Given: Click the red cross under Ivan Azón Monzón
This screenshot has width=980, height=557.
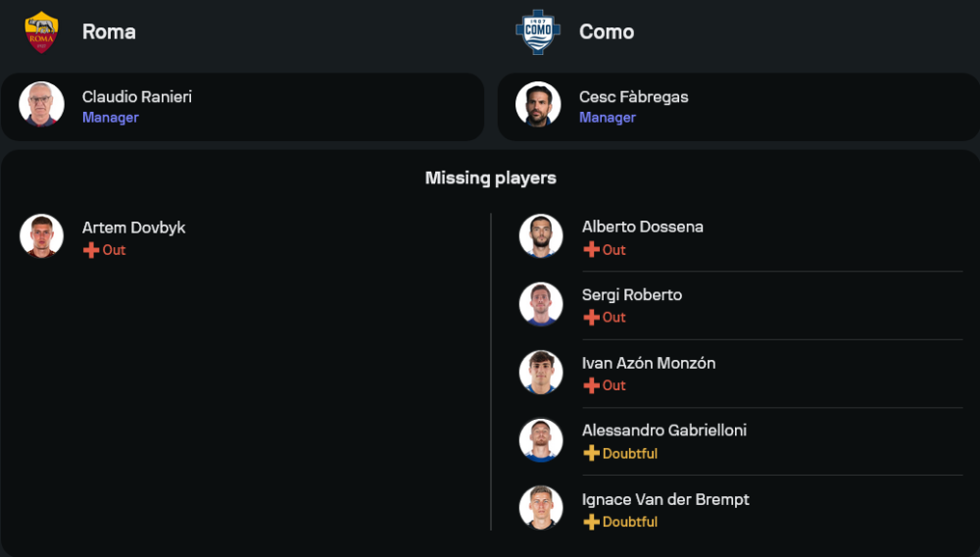Looking at the screenshot, I should 591,385.
